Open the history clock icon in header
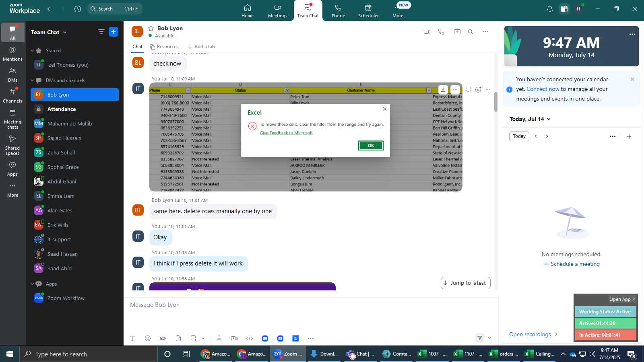The image size is (644, 362). click(78, 9)
